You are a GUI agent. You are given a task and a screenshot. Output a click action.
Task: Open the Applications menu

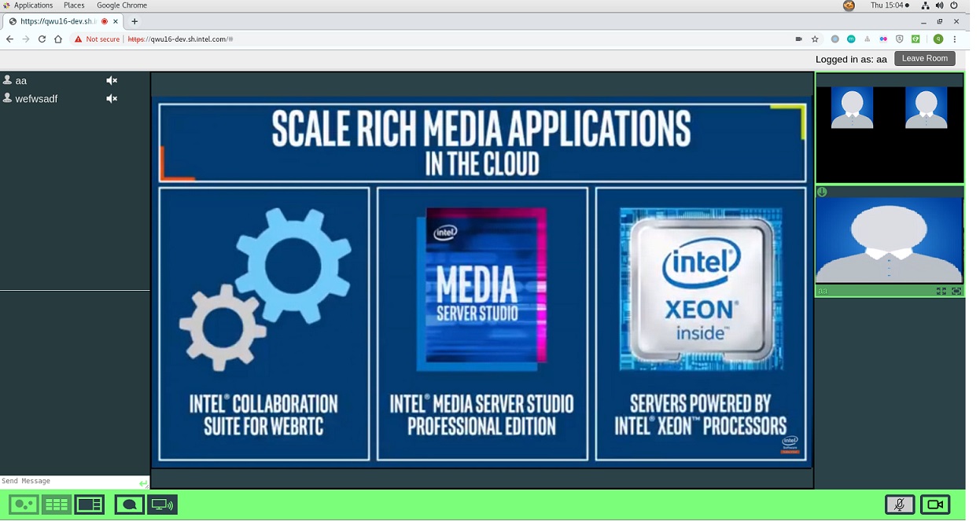click(x=33, y=5)
